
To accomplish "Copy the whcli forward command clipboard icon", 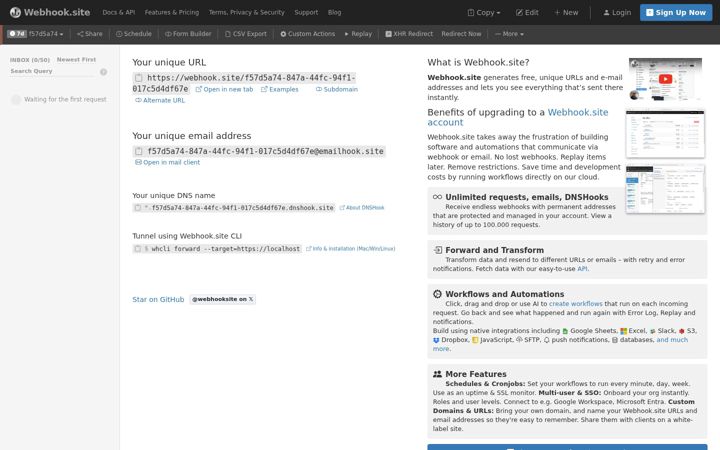I will [137, 248].
